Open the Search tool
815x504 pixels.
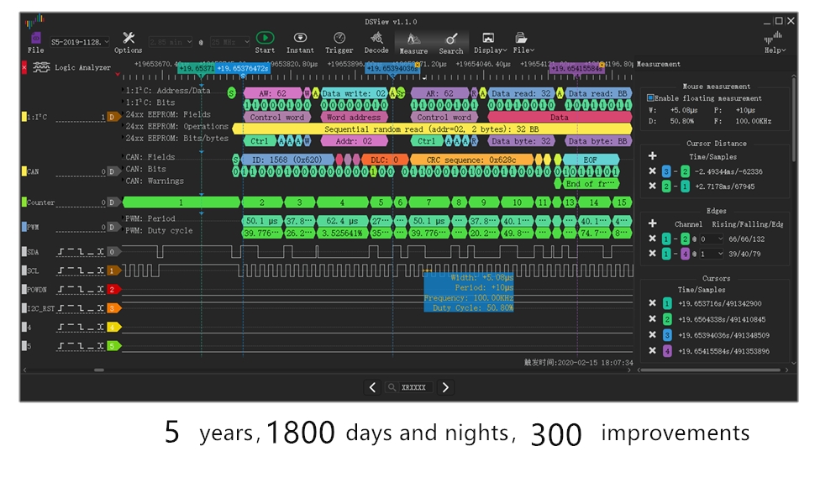coord(451,39)
